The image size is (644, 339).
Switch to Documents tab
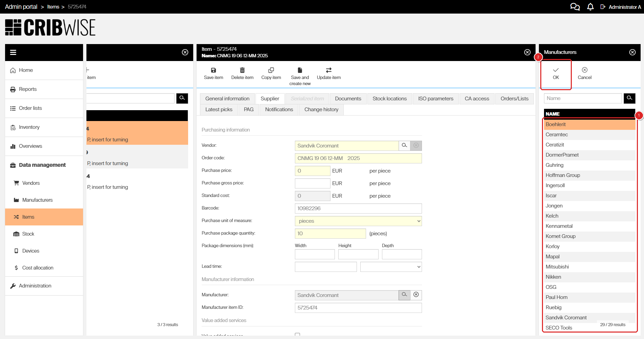coord(348,99)
